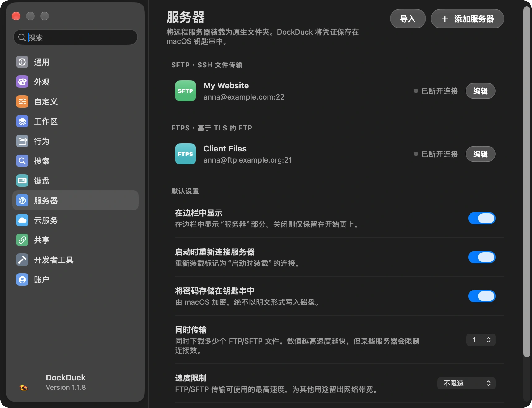This screenshot has width=532, height=408.
Task: Click the 自定义 sliders icon
Action: pos(22,102)
